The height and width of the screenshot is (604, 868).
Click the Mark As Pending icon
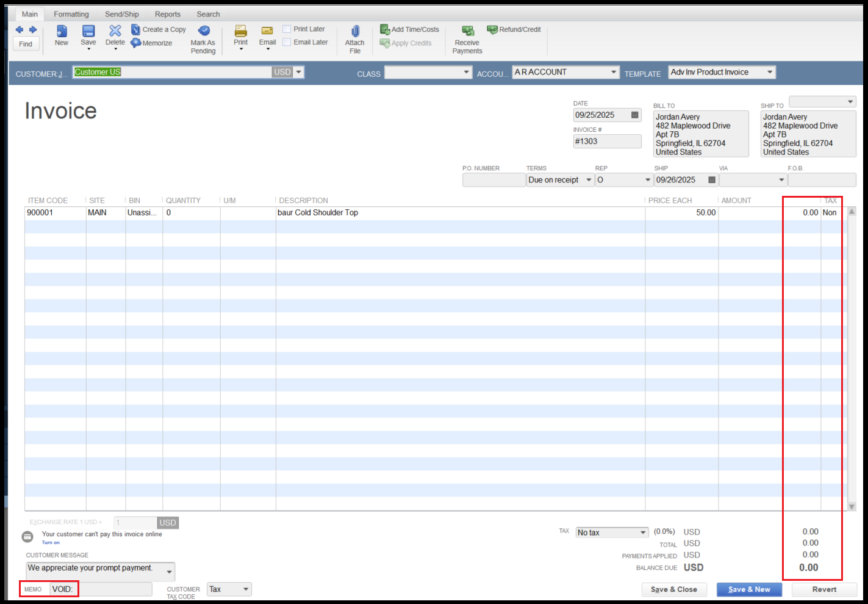pyautogui.click(x=204, y=31)
